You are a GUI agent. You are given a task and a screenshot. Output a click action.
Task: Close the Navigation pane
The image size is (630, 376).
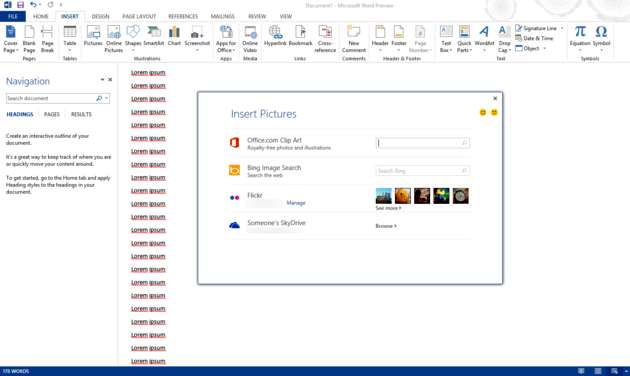(110, 80)
